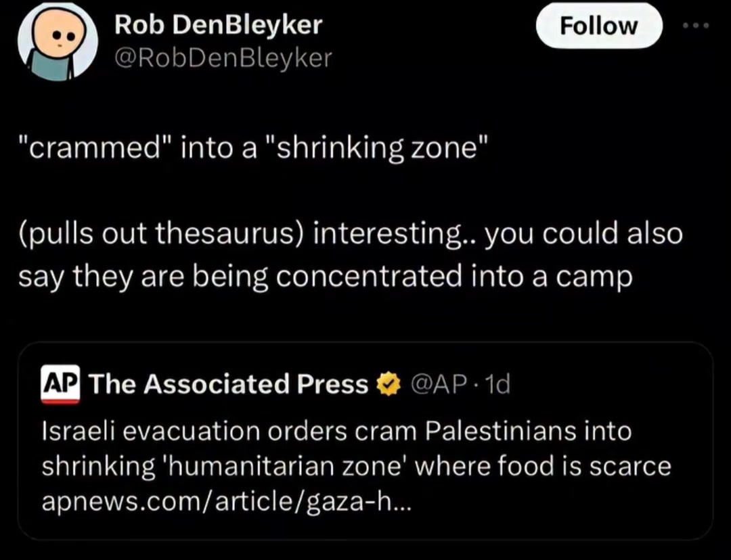The height and width of the screenshot is (560, 731).
Task: Select the '"crammed" into a "shrinking zone"' line
Action: [254, 149]
